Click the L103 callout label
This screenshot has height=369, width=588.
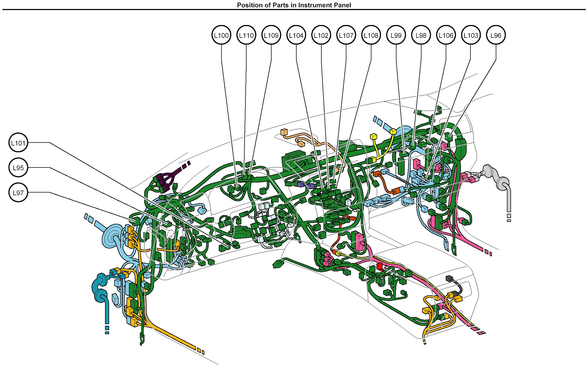click(471, 35)
